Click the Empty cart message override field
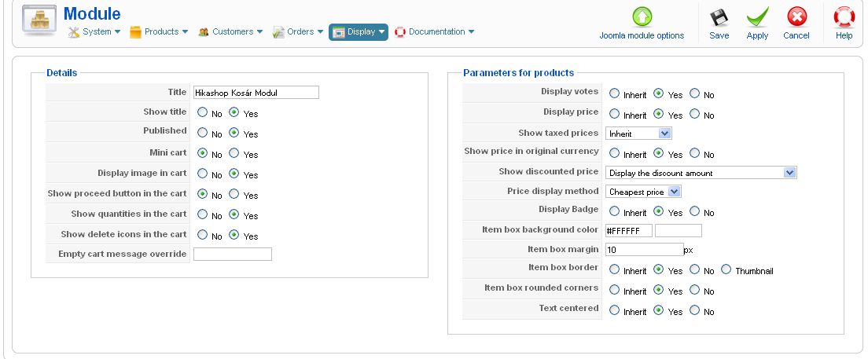The width and height of the screenshot is (868, 359). coord(232,255)
